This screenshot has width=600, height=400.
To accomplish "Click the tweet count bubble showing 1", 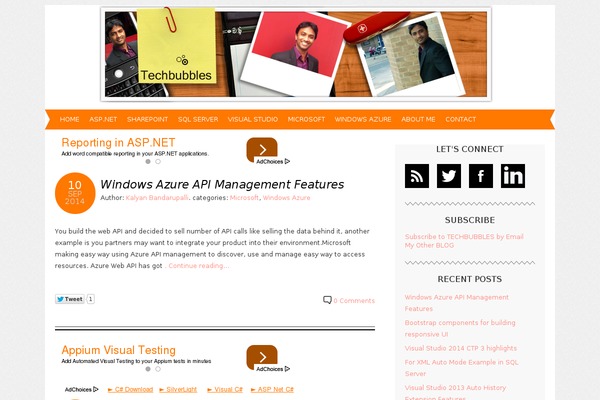I will [x=91, y=299].
